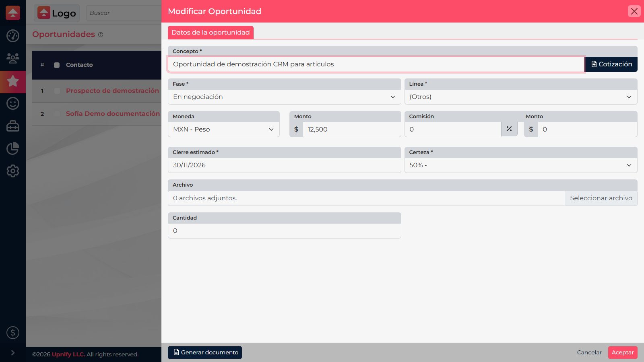This screenshot has width=644, height=362.
Task: Open the smiley face customers icon
Action: coord(13,103)
